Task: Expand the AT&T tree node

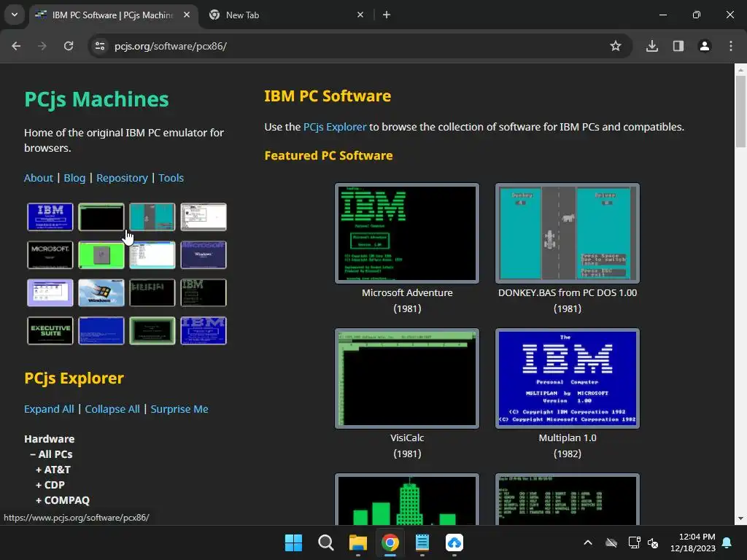Action: tap(53, 470)
